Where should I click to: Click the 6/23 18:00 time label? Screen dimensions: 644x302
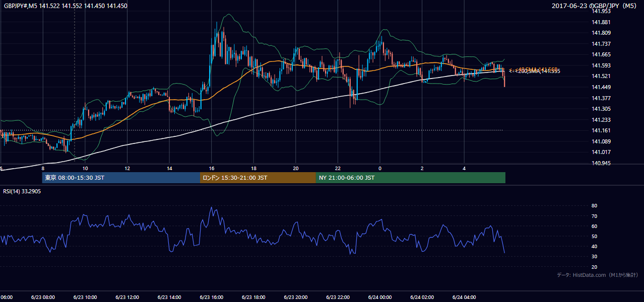[253, 297]
